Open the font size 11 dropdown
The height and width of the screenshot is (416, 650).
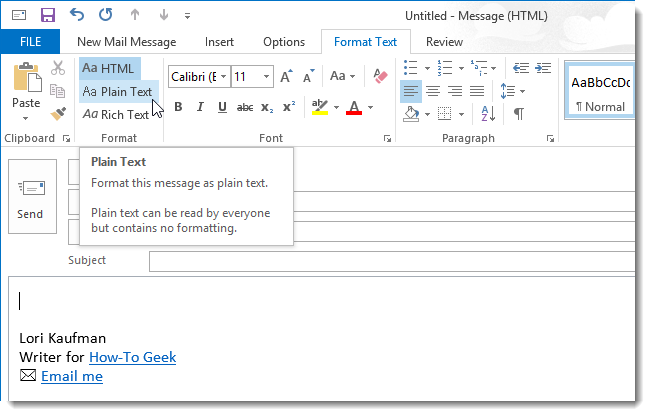pyautogui.click(x=266, y=77)
